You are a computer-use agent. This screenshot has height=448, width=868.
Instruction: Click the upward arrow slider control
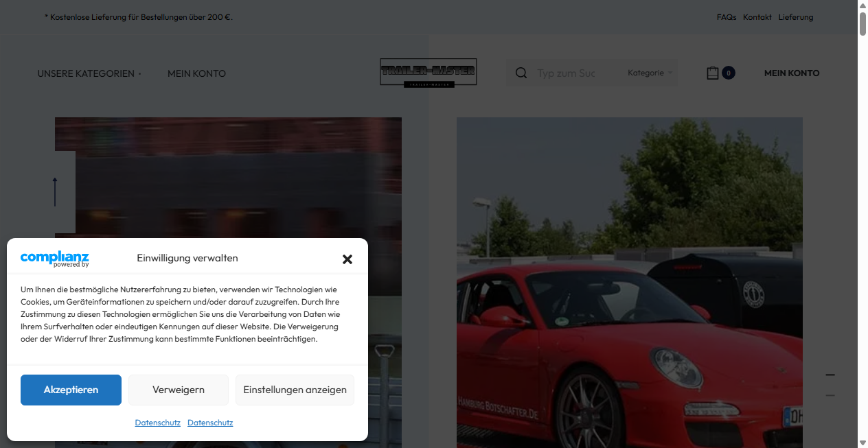click(55, 192)
